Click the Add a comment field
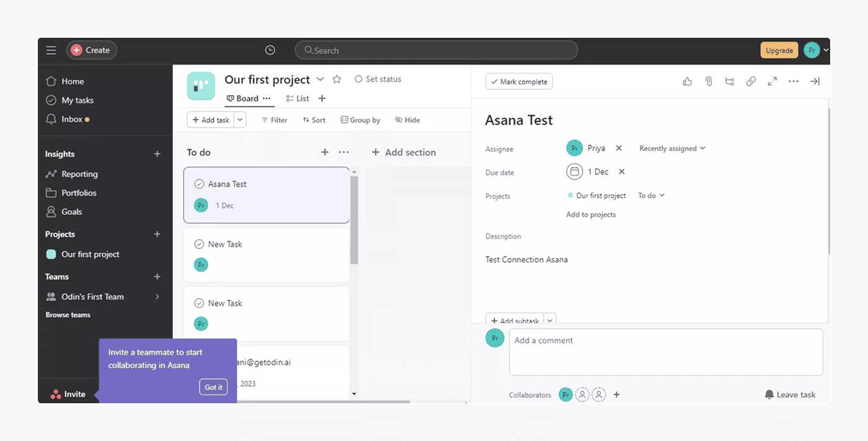The width and height of the screenshot is (868, 441). (665, 351)
